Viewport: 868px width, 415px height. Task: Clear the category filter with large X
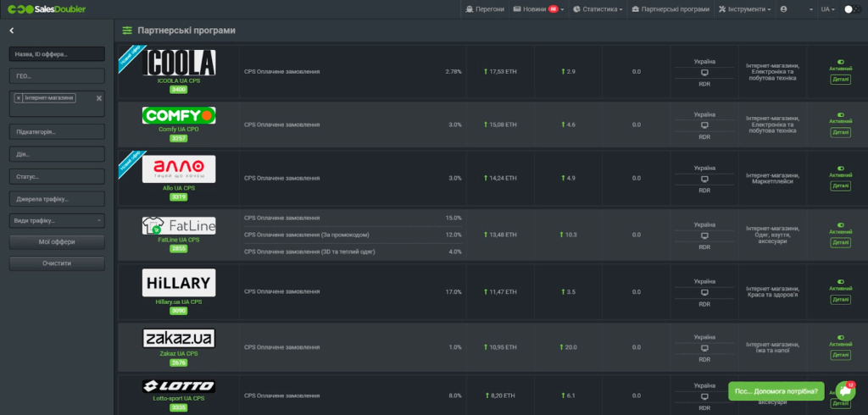[98, 98]
